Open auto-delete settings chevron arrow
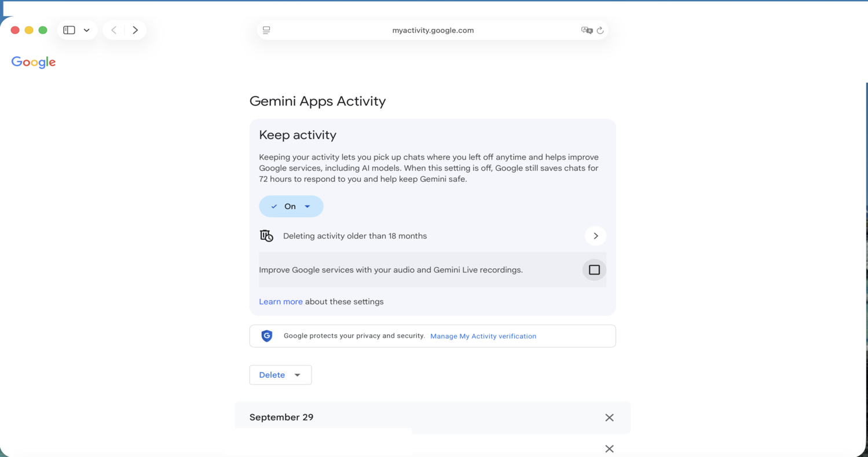Screen dimensions: 868x457 [595, 236]
